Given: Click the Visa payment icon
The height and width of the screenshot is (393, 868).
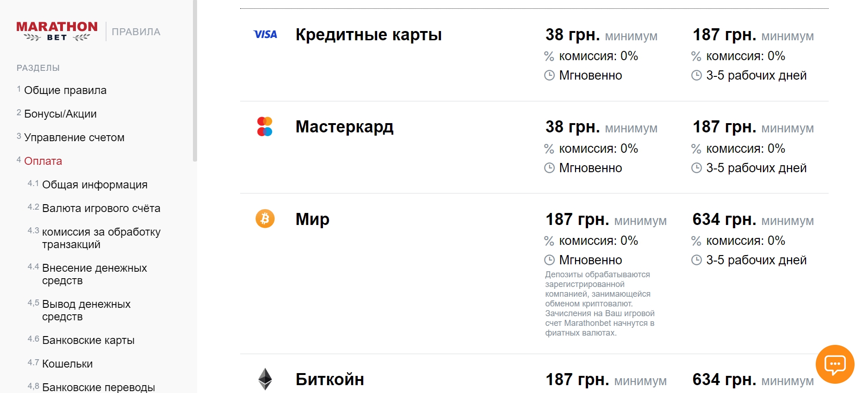Looking at the screenshot, I should point(265,34).
